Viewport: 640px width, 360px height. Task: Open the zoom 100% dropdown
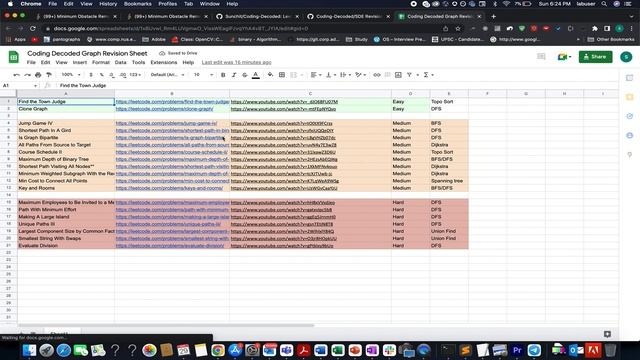pyautogui.click(x=71, y=75)
